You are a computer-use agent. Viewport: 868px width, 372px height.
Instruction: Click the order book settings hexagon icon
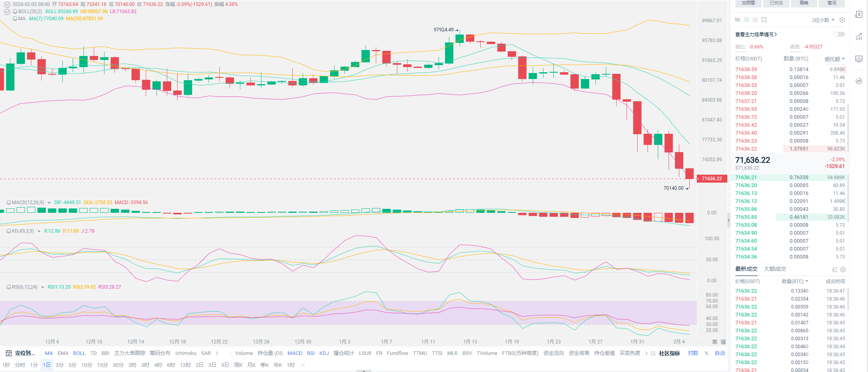(x=842, y=20)
